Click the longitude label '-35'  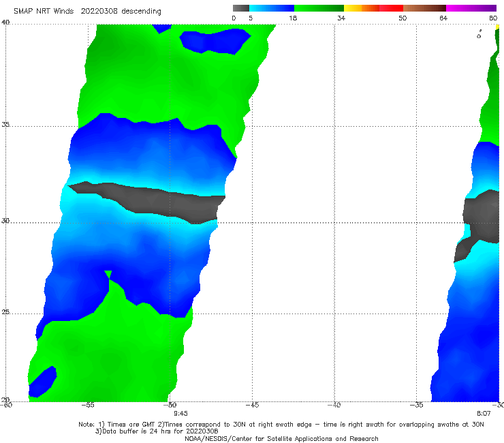[417, 405]
